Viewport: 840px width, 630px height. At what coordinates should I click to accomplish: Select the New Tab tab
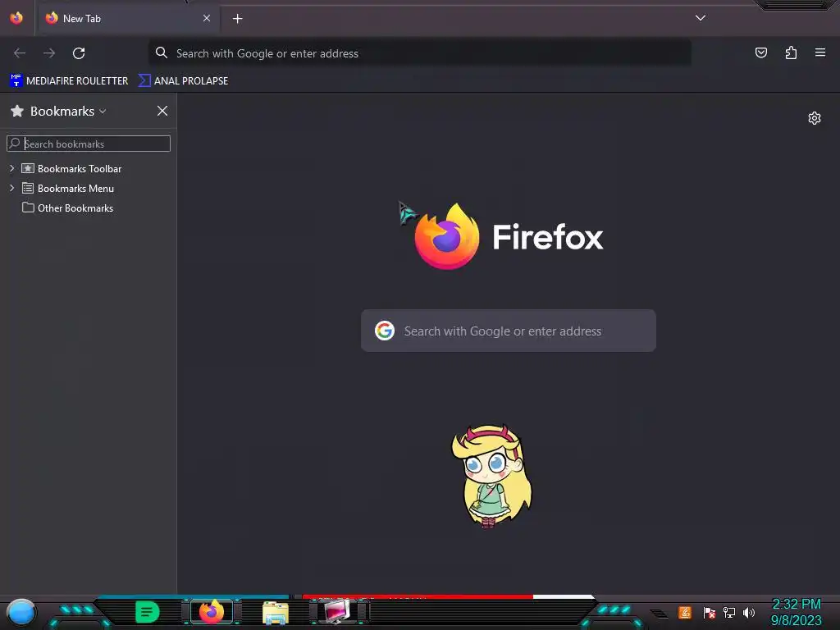[x=127, y=18]
